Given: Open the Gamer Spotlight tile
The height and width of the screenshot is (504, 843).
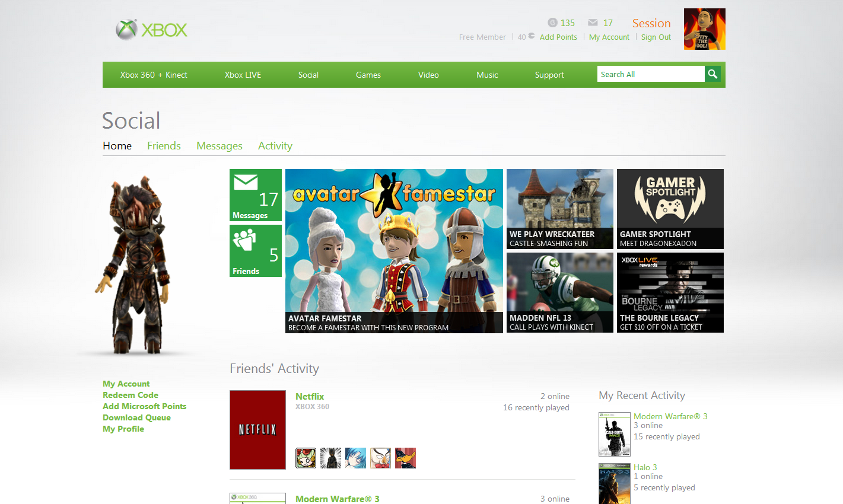Looking at the screenshot, I should click(x=670, y=209).
